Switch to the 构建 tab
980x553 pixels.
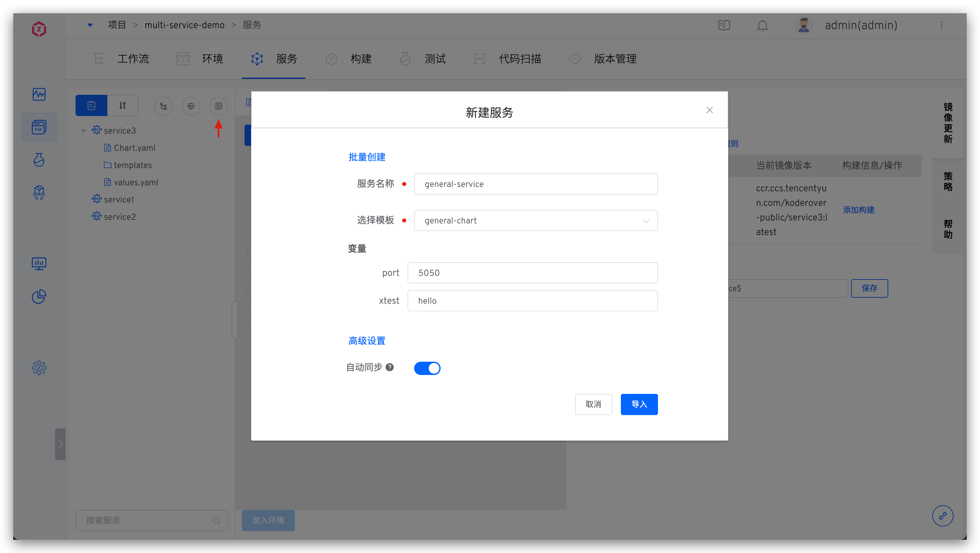tap(361, 59)
